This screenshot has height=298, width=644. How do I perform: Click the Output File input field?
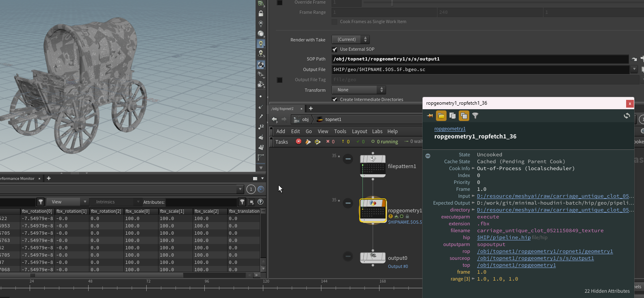click(481, 69)
